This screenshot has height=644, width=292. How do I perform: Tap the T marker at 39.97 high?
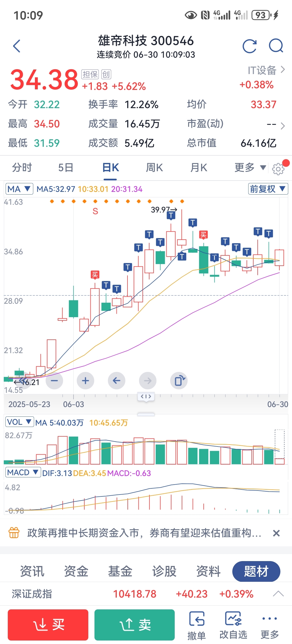coord(171,215)
